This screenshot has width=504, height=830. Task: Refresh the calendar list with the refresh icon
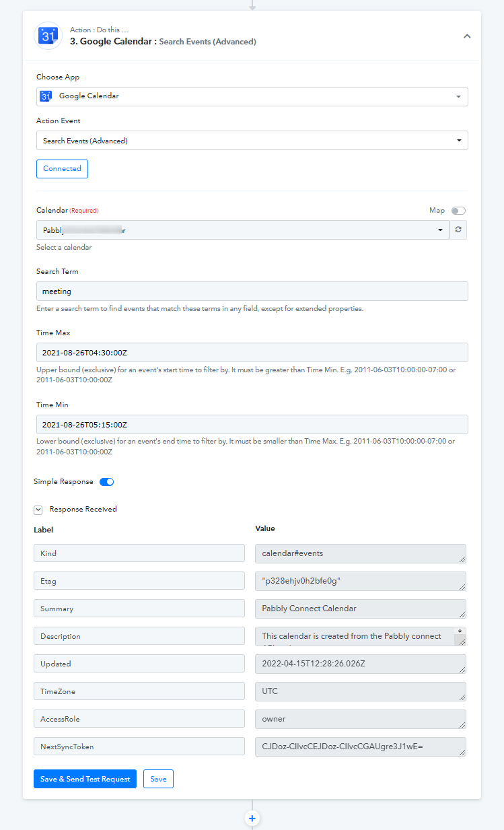tap(458, 230)
